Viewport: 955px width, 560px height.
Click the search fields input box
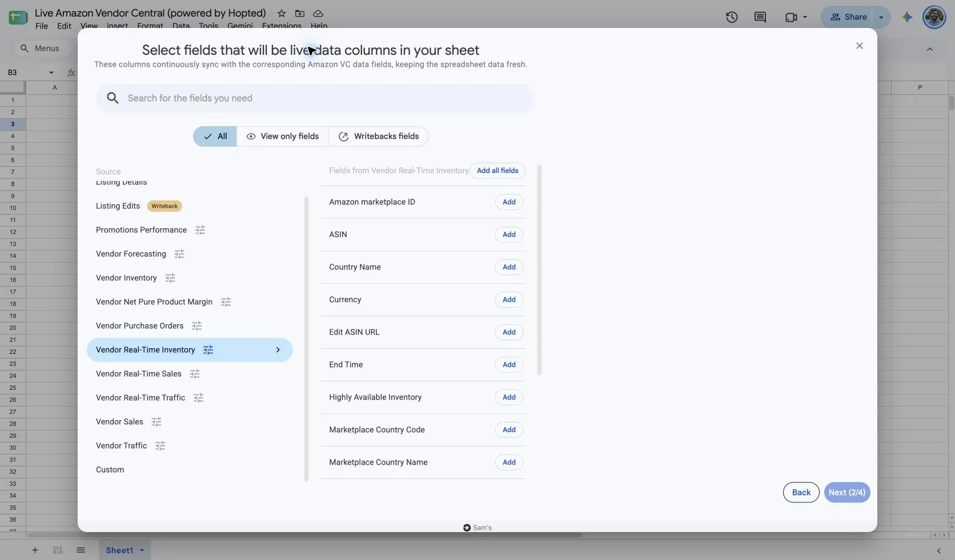315,98
